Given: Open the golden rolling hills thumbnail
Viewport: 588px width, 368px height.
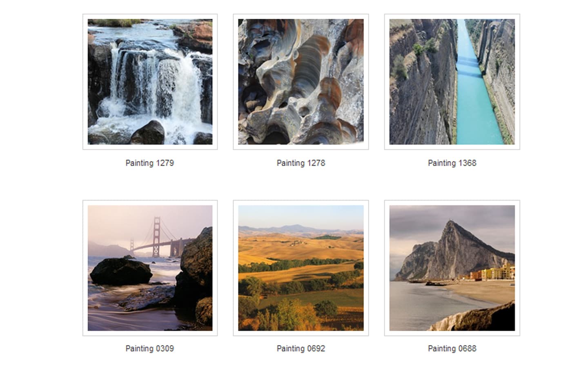Looking at the screenshot, I should click(301, 268).
